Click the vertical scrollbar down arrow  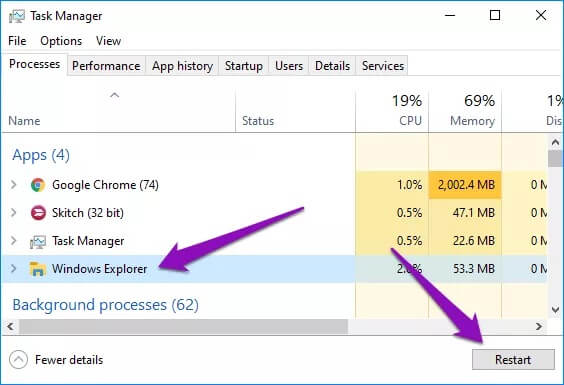point(555,309)
